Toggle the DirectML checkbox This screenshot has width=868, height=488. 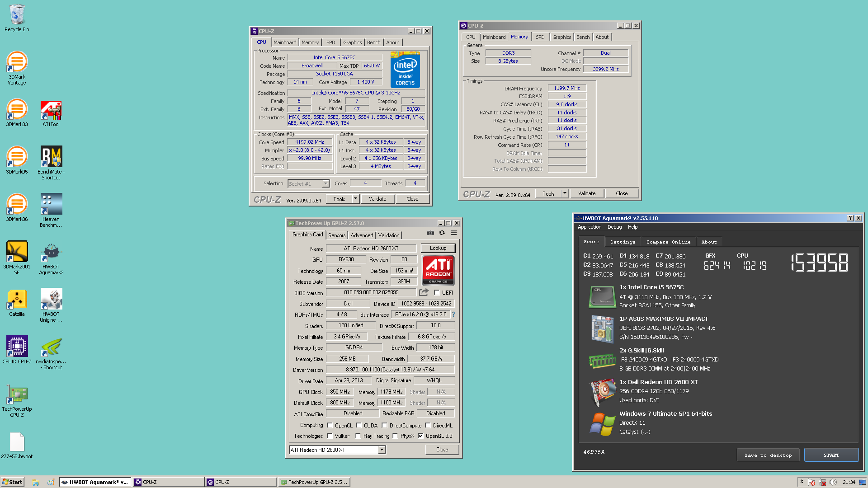coord(428,426)
